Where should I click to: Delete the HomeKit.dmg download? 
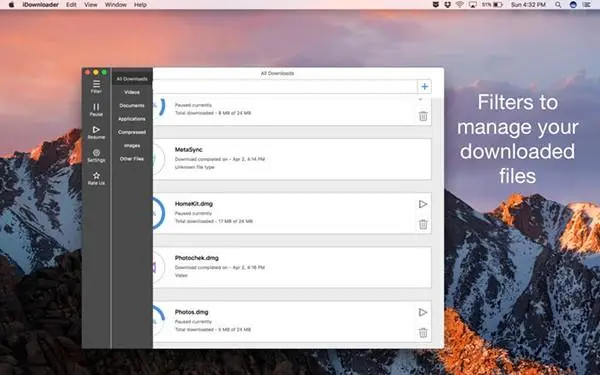tap(423, 224)
